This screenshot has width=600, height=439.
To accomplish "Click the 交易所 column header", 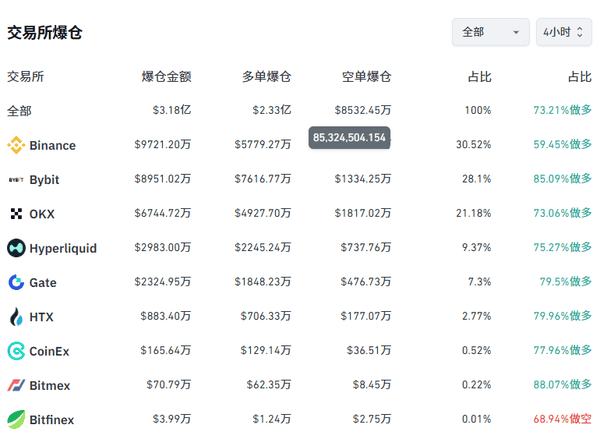I will point(25,76).
